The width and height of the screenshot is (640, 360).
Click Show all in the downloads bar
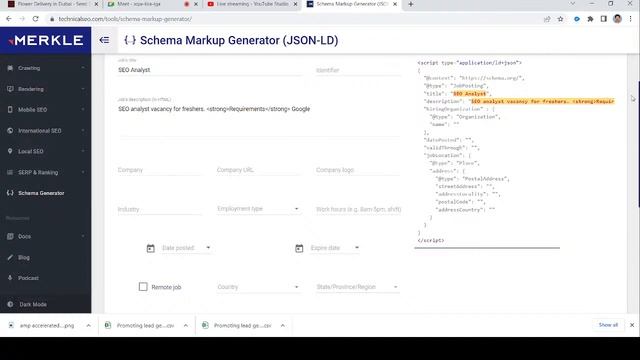pyautogui.click(x=608, y=325)
